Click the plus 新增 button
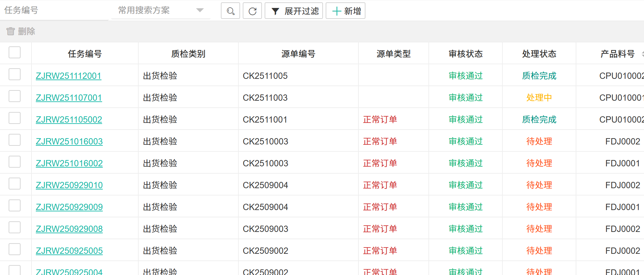 pos(346,11)
